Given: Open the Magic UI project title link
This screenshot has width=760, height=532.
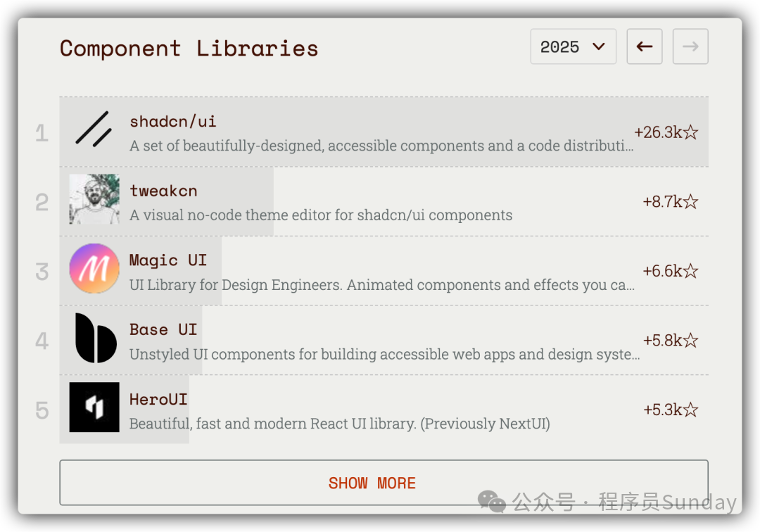Looking at the screenshot, I should 168,260.
